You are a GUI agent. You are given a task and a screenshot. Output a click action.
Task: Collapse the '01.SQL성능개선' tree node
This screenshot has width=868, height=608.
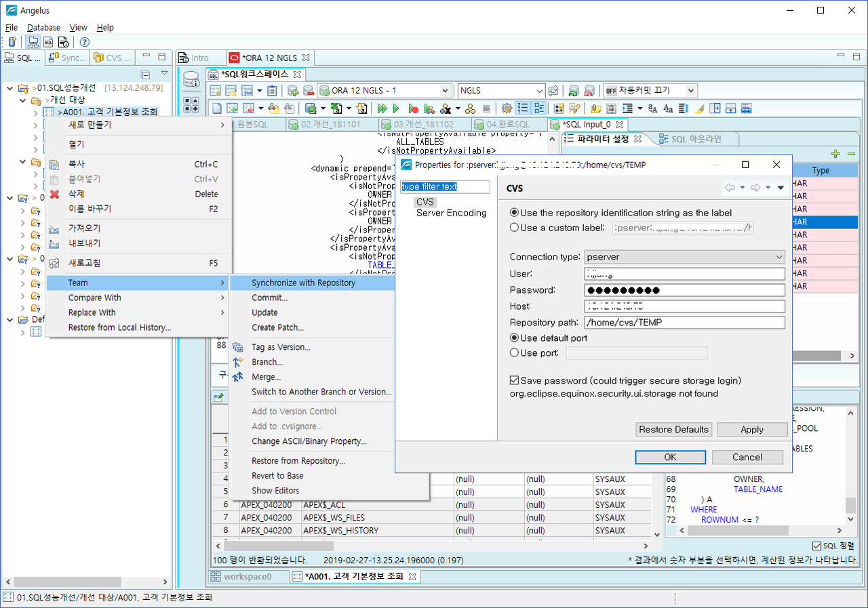point(10,88)
